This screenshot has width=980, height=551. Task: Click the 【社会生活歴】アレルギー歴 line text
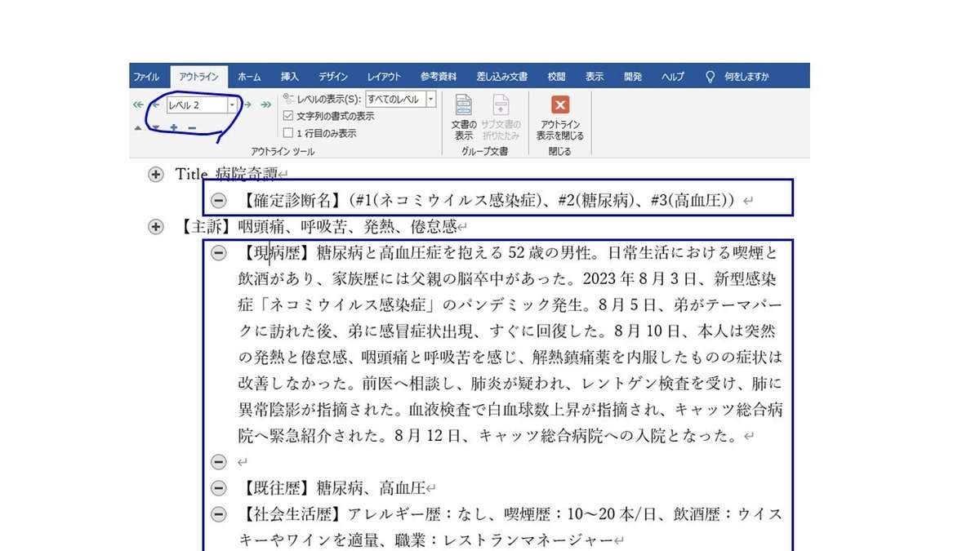(510, 514)
